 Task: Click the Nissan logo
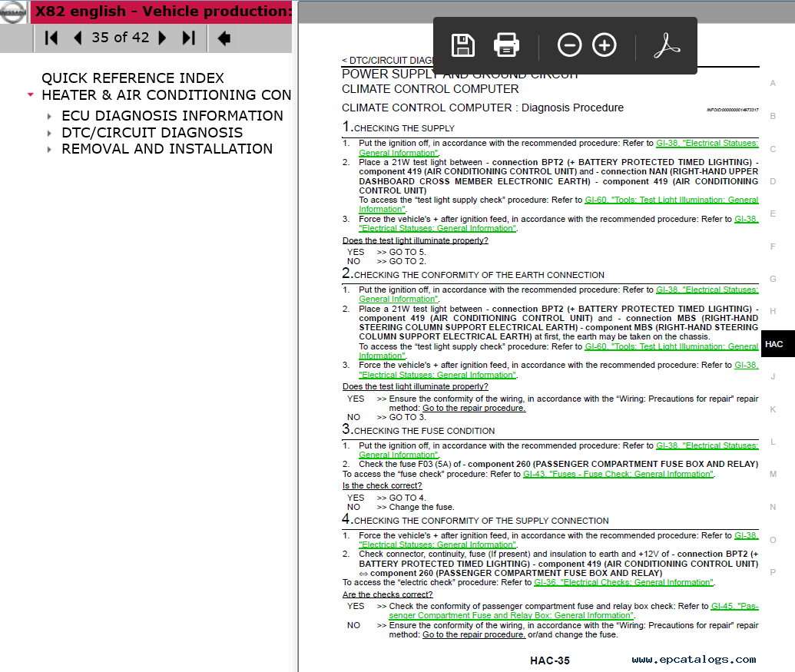[x=13, y=12]
